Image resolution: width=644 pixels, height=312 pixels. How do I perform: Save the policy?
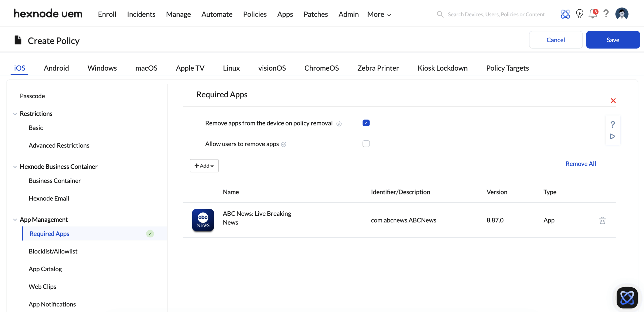(x=613, y=40)
